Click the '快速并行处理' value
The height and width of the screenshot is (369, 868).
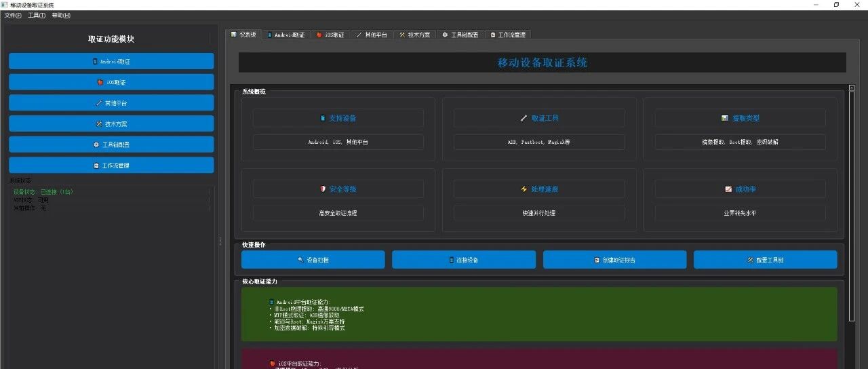click(x=539, y=213)
